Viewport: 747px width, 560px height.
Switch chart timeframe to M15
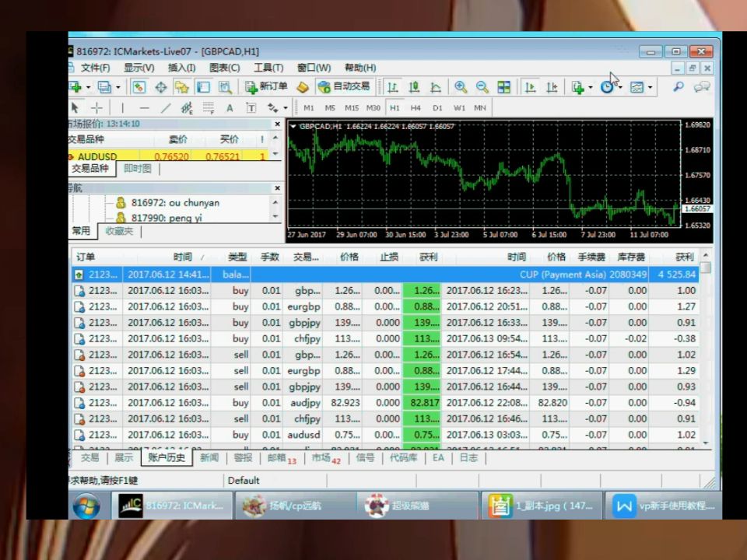[x=352, y=108]
